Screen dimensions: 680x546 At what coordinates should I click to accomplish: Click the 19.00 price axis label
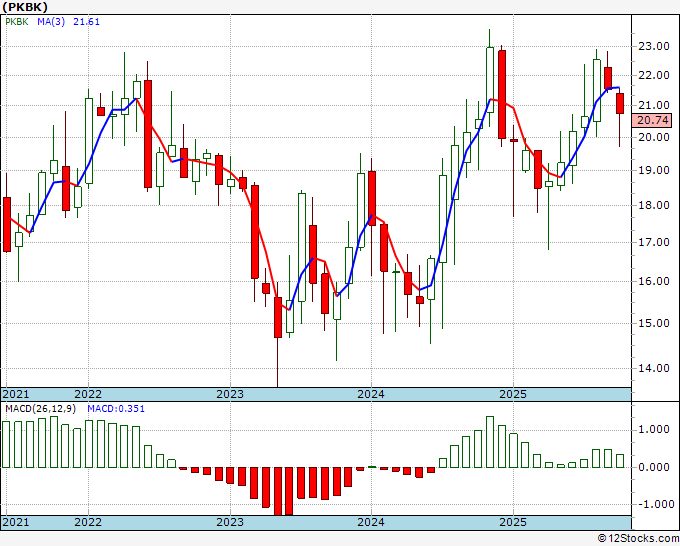tap(654, 170)
